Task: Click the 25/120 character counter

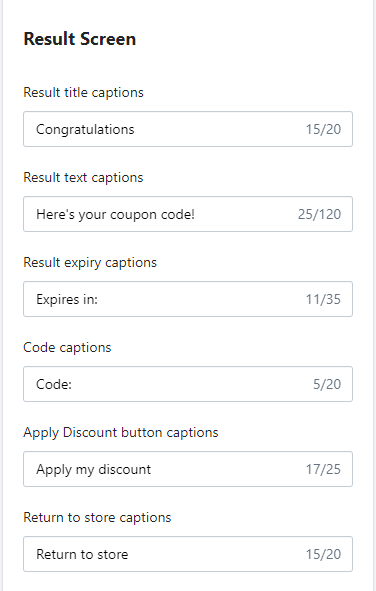Action: [x=319, y=214]
